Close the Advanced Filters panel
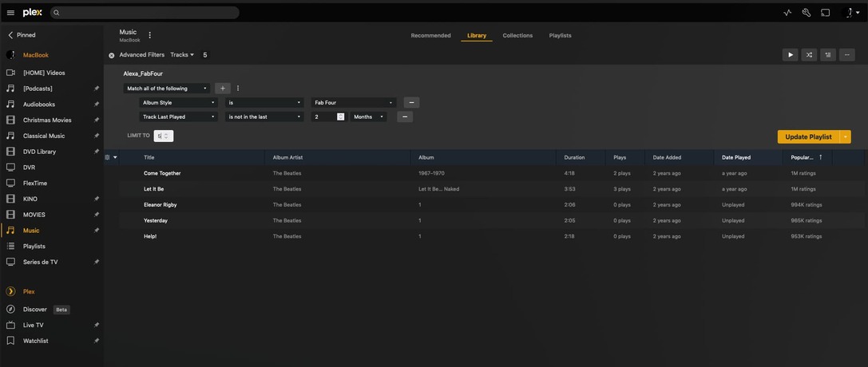The height and width of the screenshot is (367, 868). point(111,55)
